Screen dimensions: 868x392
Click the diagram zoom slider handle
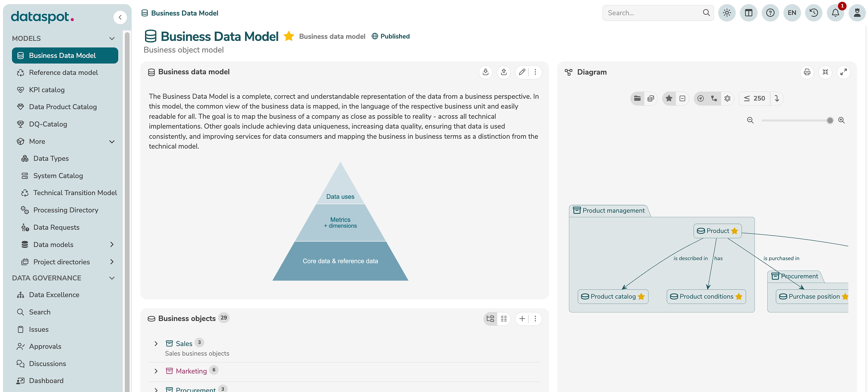(x=830, y=121)
